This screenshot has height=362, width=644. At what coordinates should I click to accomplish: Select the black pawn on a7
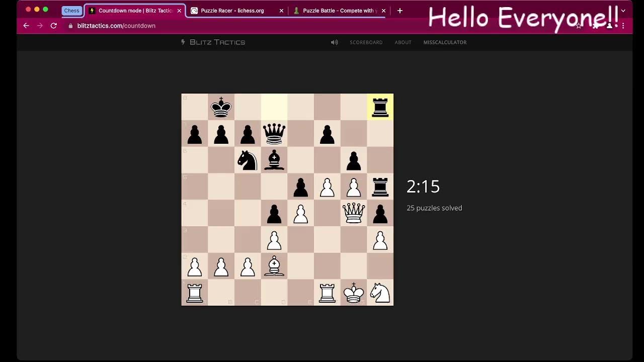click(x=195, y=134)
